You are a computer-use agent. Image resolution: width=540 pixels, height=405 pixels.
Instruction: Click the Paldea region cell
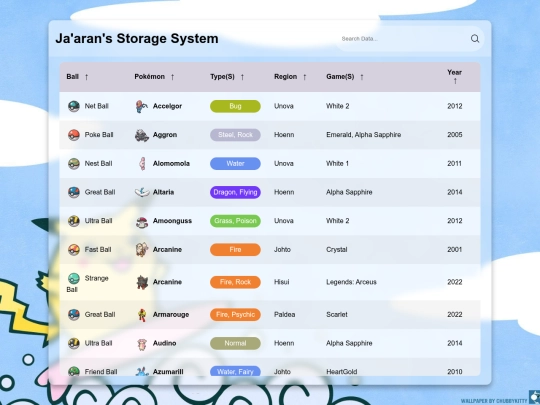284,314
